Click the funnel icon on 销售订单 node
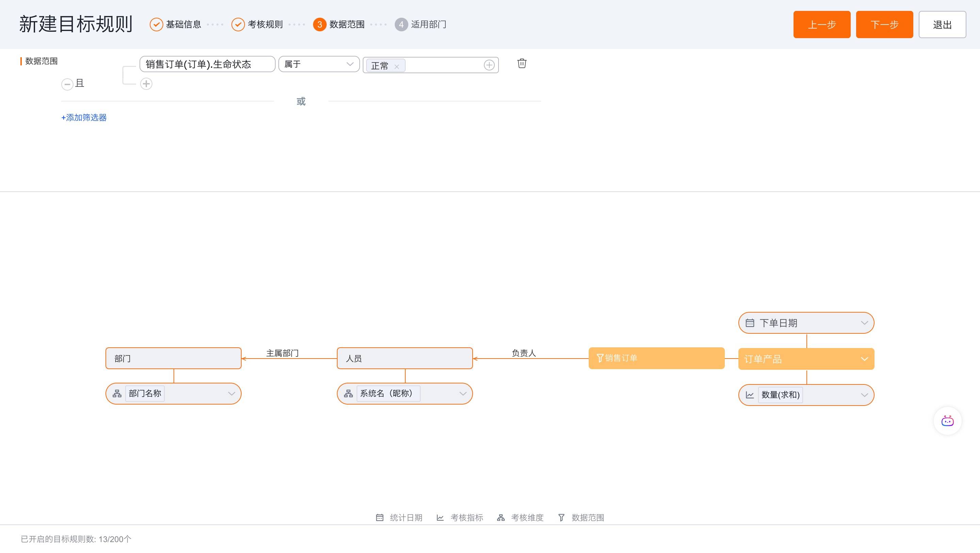This screenshot has width=980, height=553. coord(600,358)
